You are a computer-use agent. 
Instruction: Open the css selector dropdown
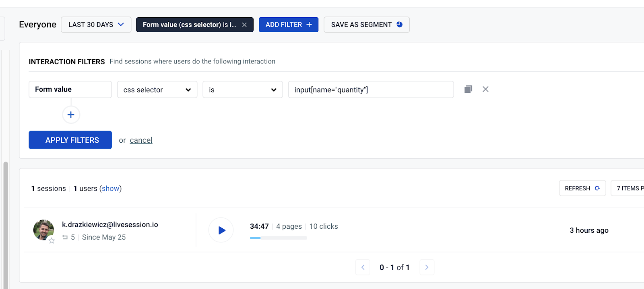coord(157,89)
